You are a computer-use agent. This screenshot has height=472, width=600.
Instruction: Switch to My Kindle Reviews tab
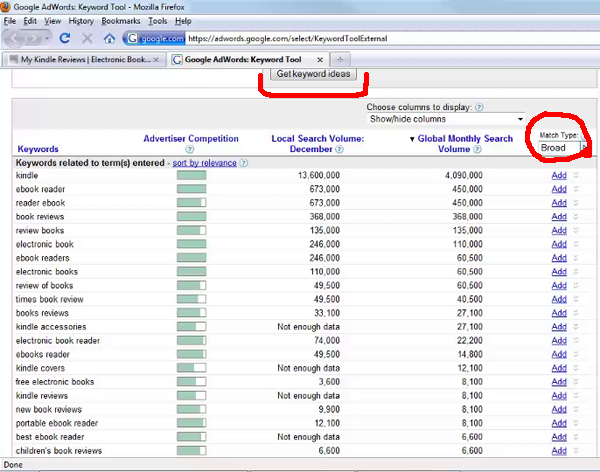click(x=85, y=59)
